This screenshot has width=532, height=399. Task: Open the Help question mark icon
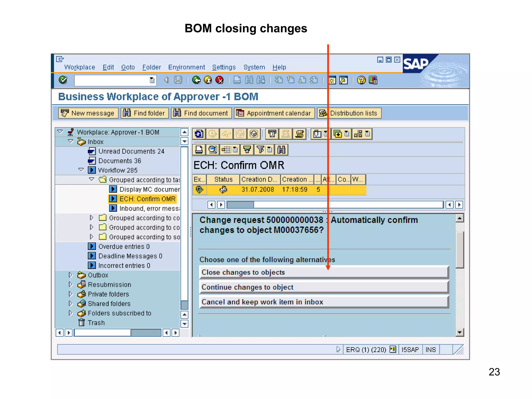point(361,80)
